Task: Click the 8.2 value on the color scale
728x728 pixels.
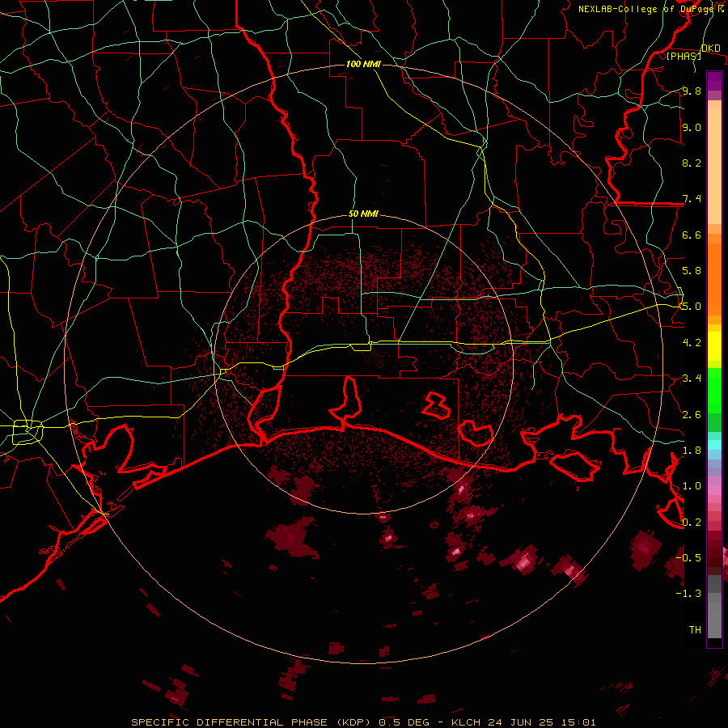Action: pyautogui.click(x=692, y=163)
